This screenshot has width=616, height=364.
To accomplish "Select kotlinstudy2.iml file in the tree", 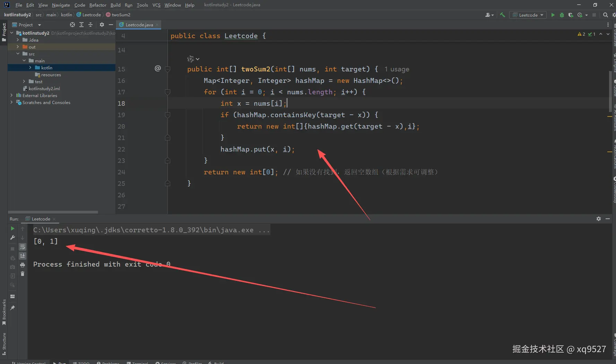I will tap(44, 88).
